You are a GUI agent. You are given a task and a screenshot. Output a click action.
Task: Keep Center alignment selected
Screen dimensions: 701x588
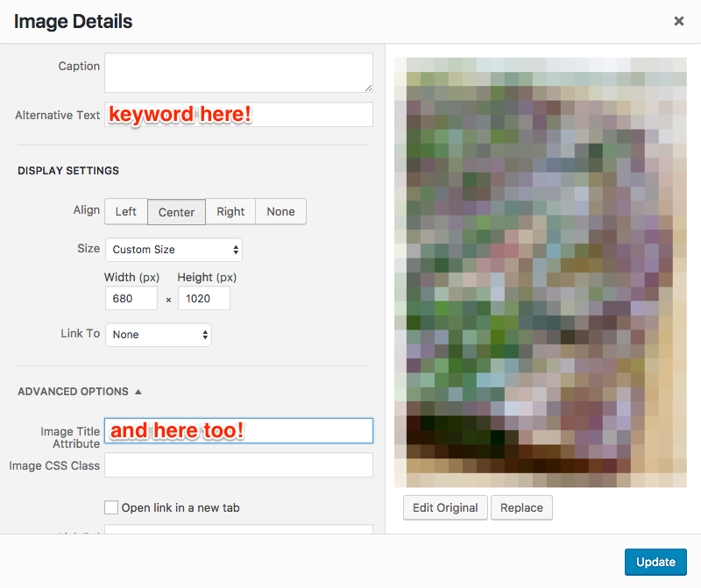pos(176,211)
